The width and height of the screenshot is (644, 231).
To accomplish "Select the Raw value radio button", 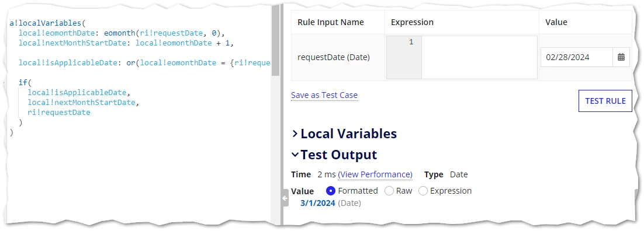I will pyautogui.click(x=389, y=191).
